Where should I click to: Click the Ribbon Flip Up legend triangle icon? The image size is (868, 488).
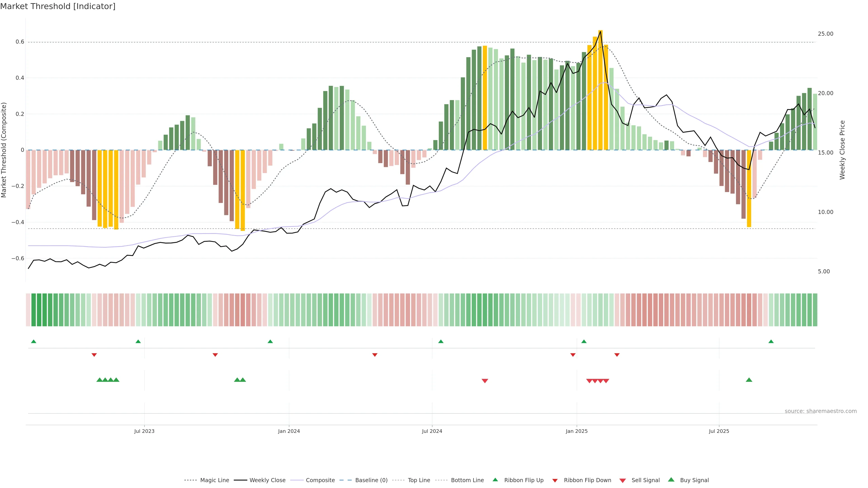495,480
